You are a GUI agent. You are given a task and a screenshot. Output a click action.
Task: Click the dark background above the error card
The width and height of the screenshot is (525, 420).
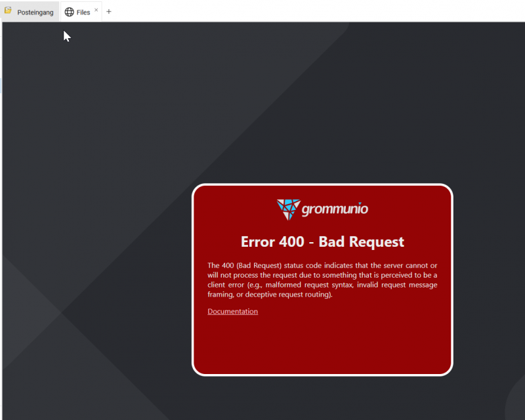[x=322, y=105]
